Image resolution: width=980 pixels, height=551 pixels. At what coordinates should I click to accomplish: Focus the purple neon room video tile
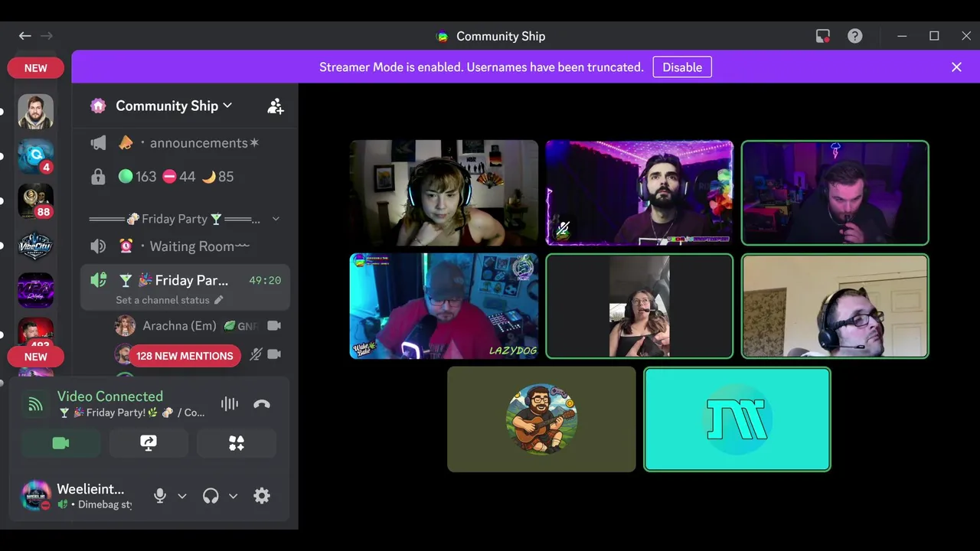click(x=639, y=193)
